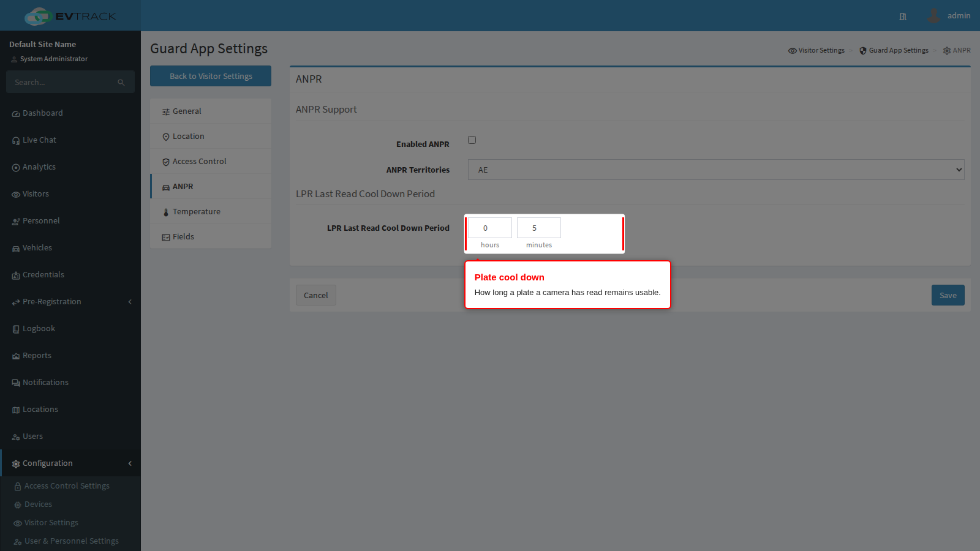The image size is (980, 551).
Task: Click the Fields form icon
Action: click(x=166, y=238)
